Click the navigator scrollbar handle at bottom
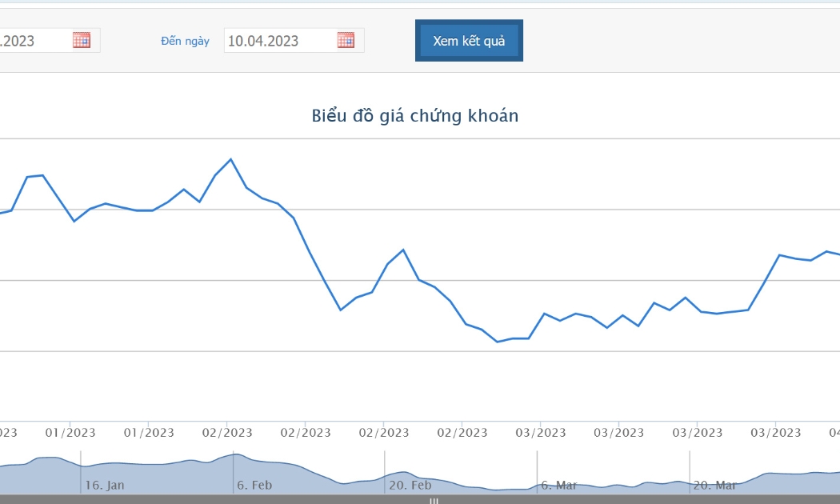Viewport: 840px width, 504px height. [x=434, y=501]
